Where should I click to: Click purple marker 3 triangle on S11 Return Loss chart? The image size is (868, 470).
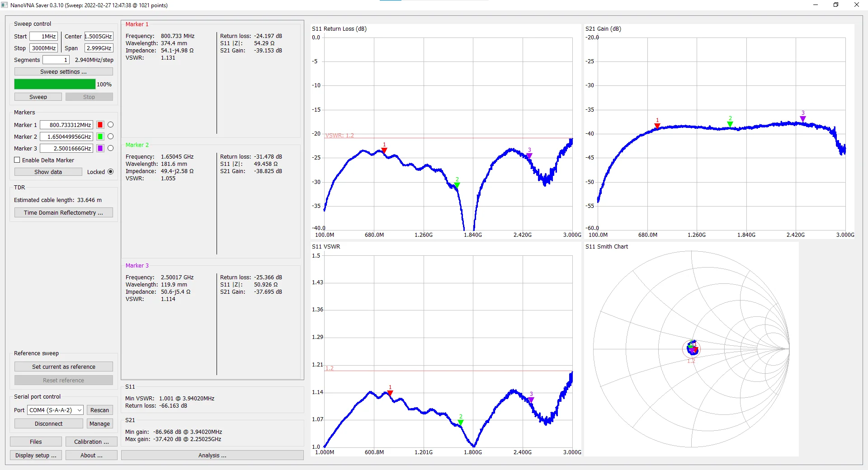(529, 155)
